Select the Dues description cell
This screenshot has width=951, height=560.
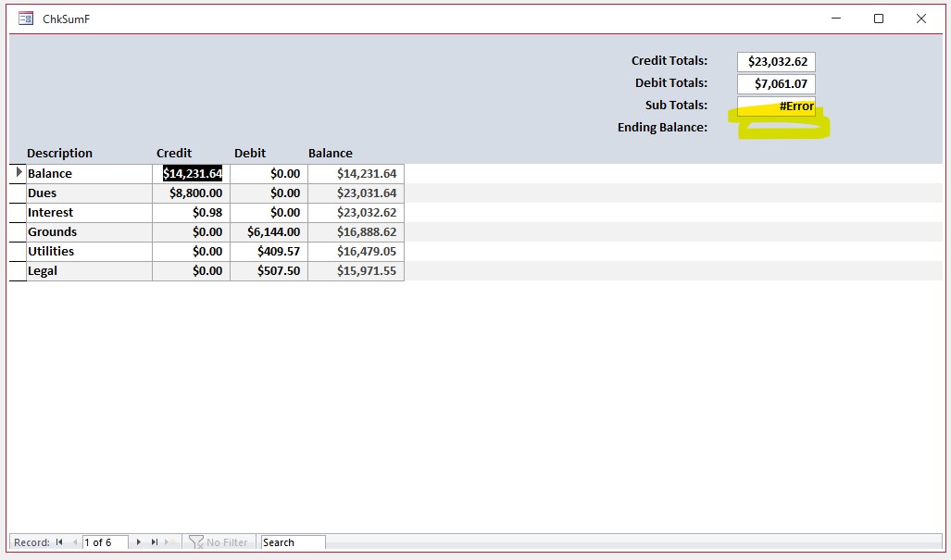point(89,193)
